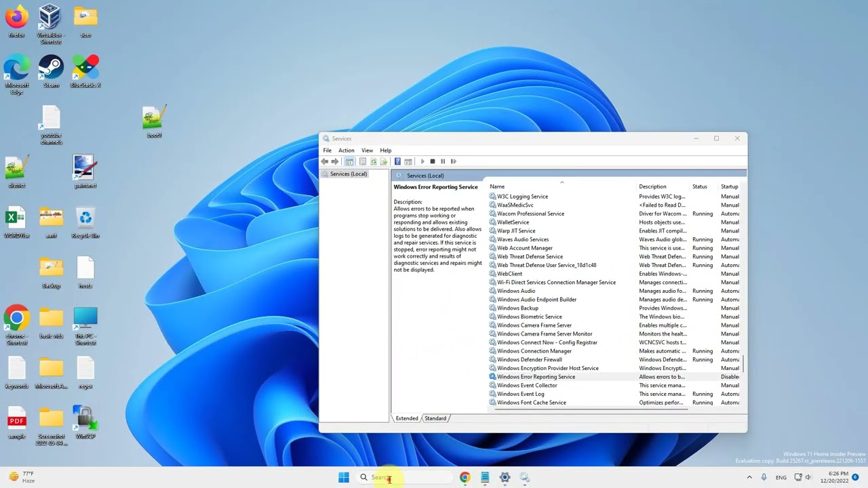The image size is (868, 488).
Task: Restart the service using the toolbar icon
Action: tap(454, 161)
